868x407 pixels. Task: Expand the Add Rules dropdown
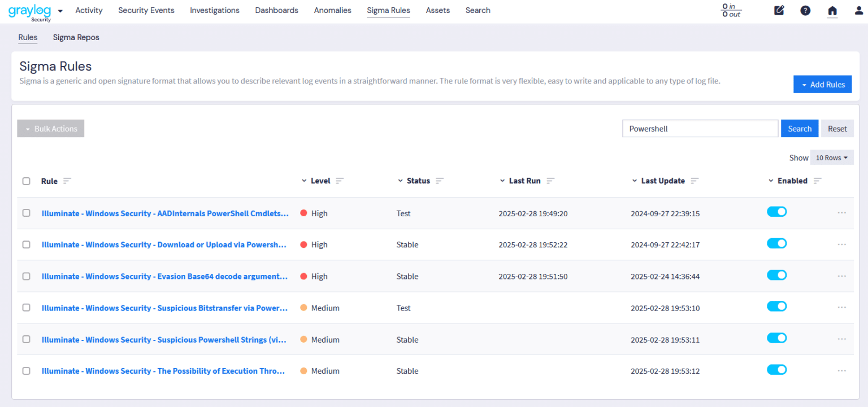[822, 85]
